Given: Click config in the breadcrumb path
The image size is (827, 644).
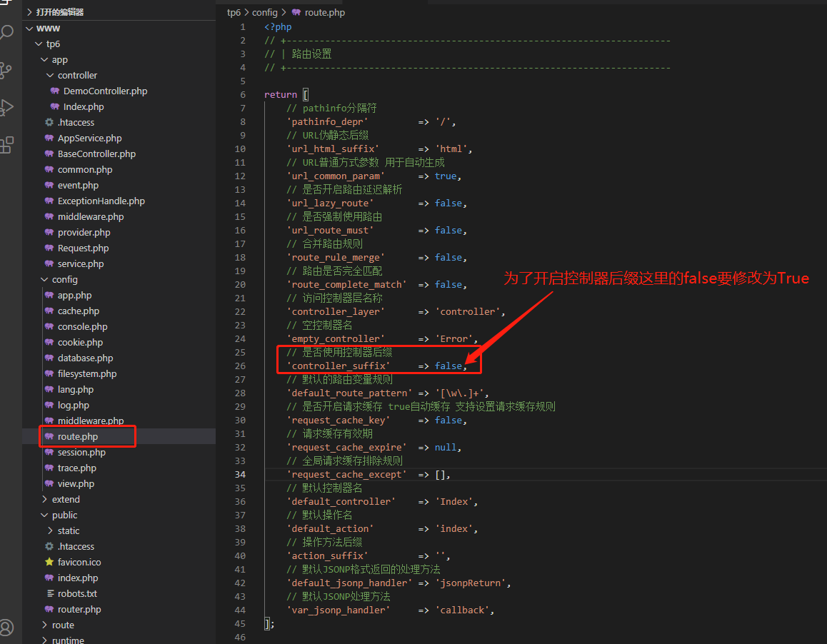Looking at the screenshot, I should coord(264,12).
